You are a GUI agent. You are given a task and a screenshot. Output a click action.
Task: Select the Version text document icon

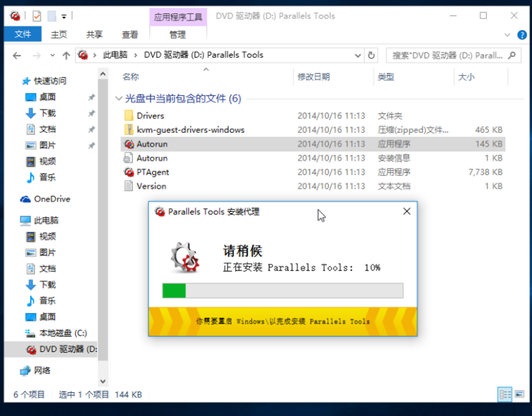(128, 186)
